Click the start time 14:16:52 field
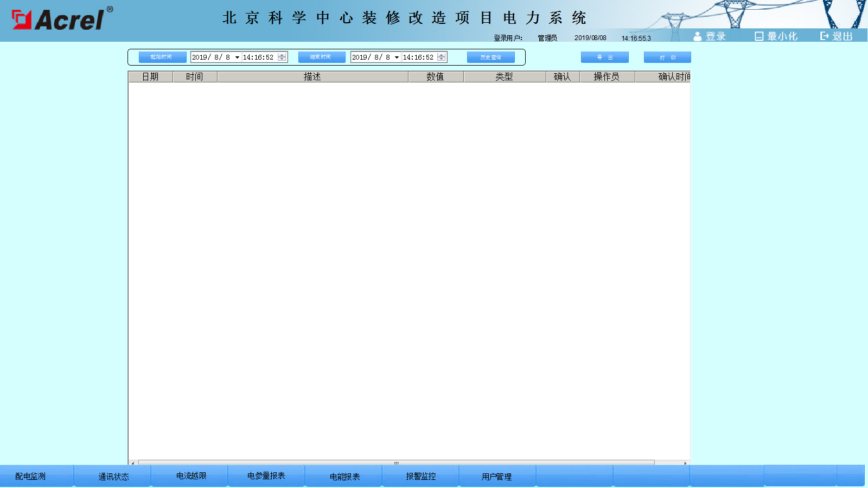The image size is (868, 488). [x=258, y=57]
